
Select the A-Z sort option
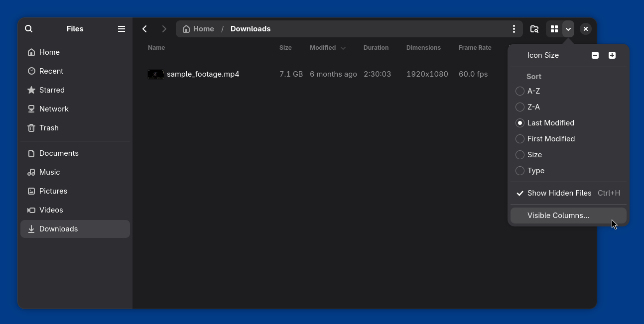click(x=520, y=91)
